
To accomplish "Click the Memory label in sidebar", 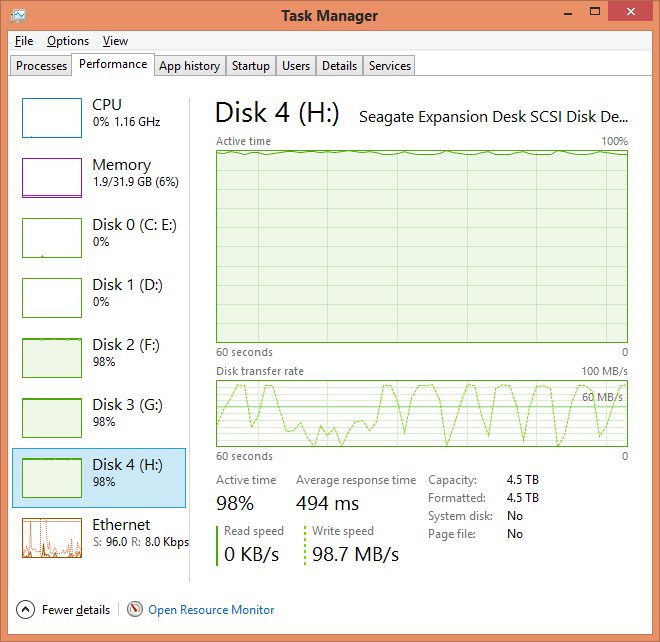I will coord(122,165).
